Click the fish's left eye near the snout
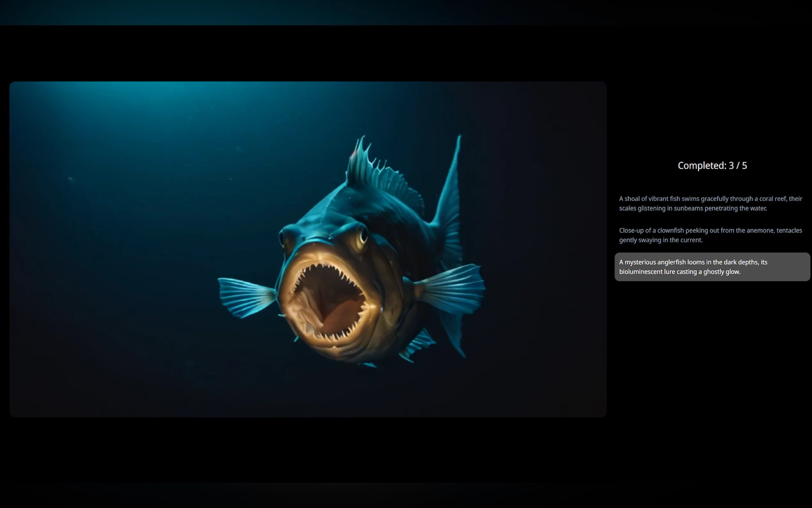Image resolution: width=812 pixels, height=508 pixels. tap(283, 238)
